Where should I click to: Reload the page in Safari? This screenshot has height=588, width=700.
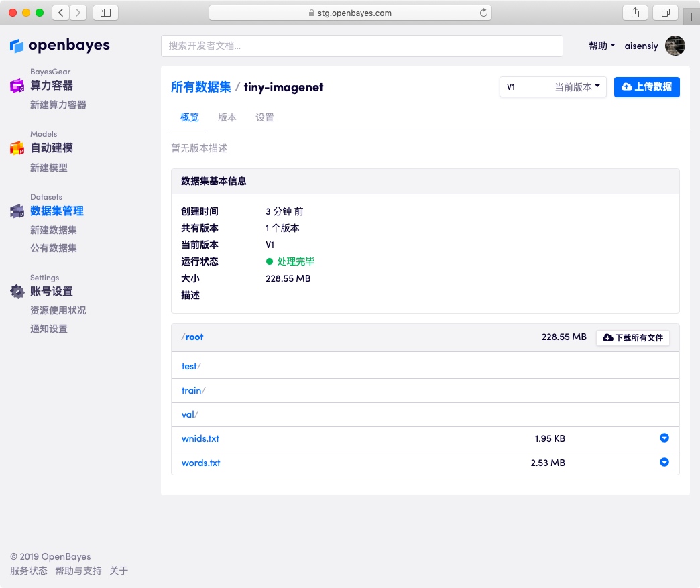(x=483, y=13)
